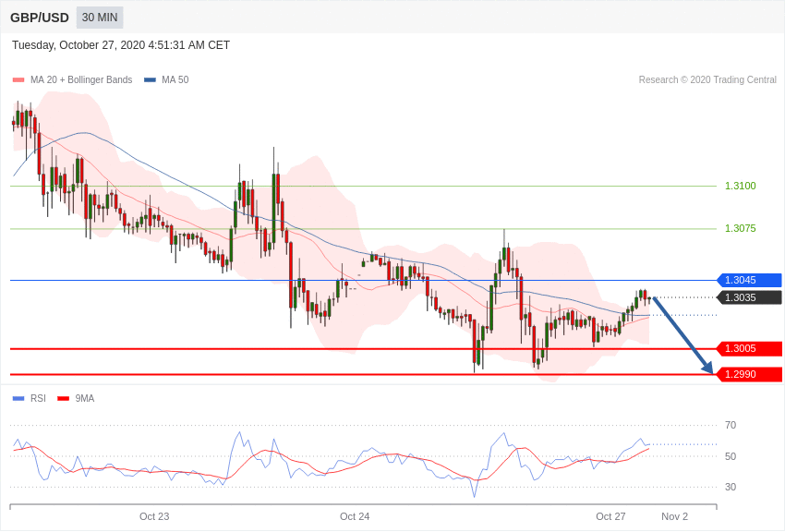Click the RSI 70 level label

tap(731, 425)
